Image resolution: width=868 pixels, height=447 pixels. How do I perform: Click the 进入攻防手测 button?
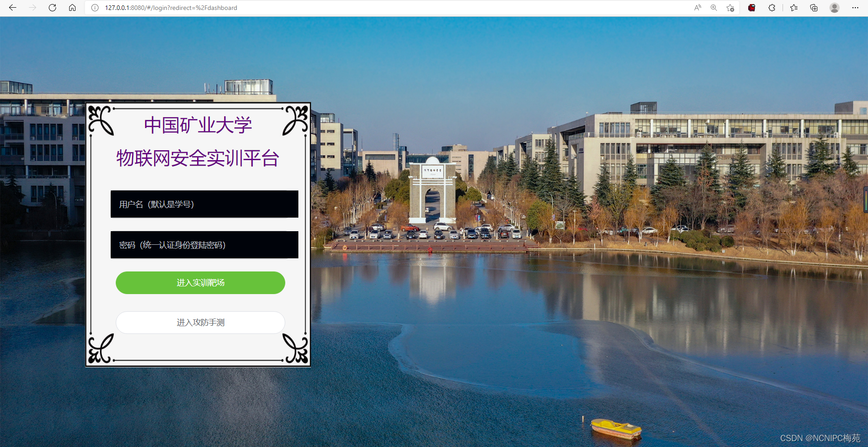(x=200, y=323)
